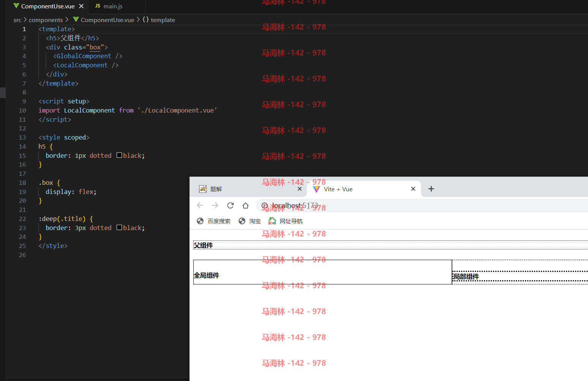This screenshot has width=588, height=381.
Task: Switch to the Vite + Vue browser tab
Action: (364, 189)
